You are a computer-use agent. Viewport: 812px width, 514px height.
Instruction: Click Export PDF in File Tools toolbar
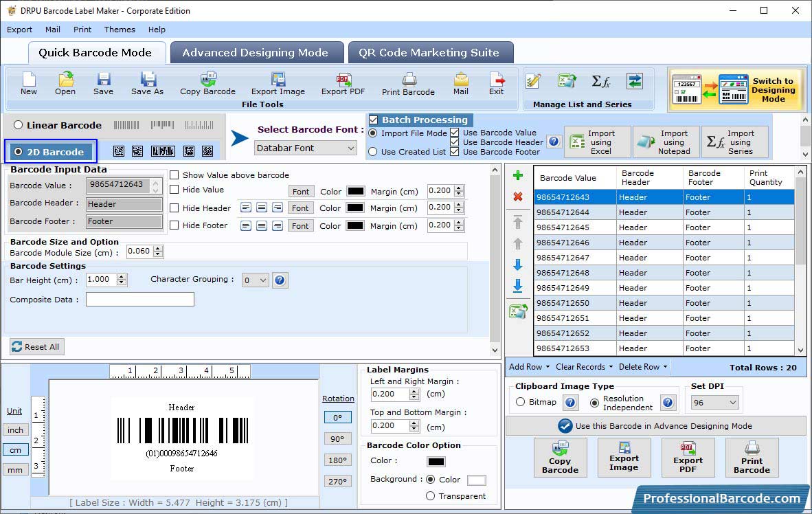[343, 84]
